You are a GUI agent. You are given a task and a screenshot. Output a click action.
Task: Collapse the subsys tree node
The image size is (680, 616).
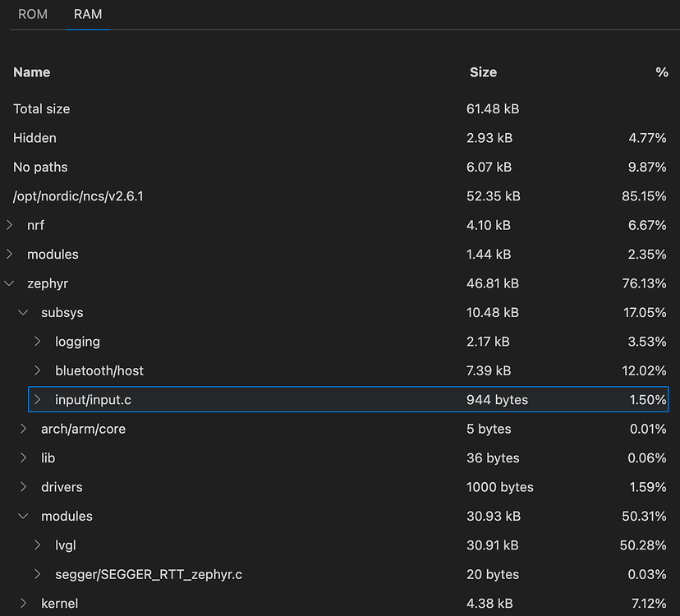point(23,312)
